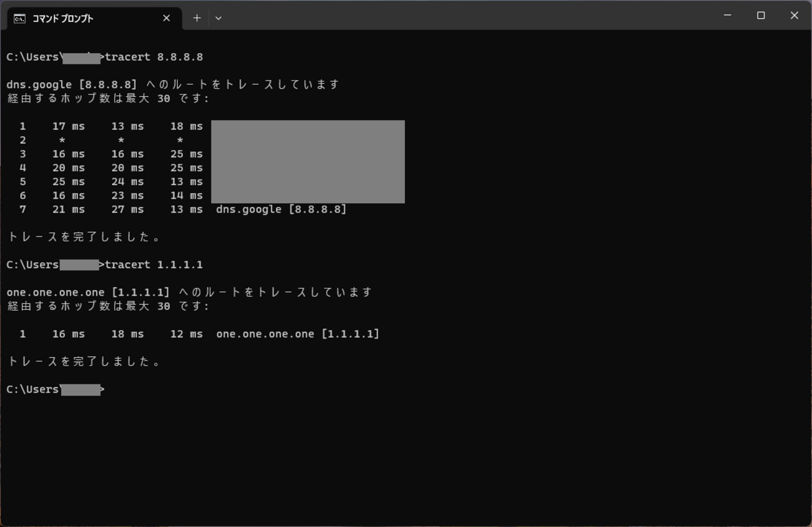Click the command prompt icon in tab
Image resolution: width=812 pixels, height=527 pixels.
point(20,19)
